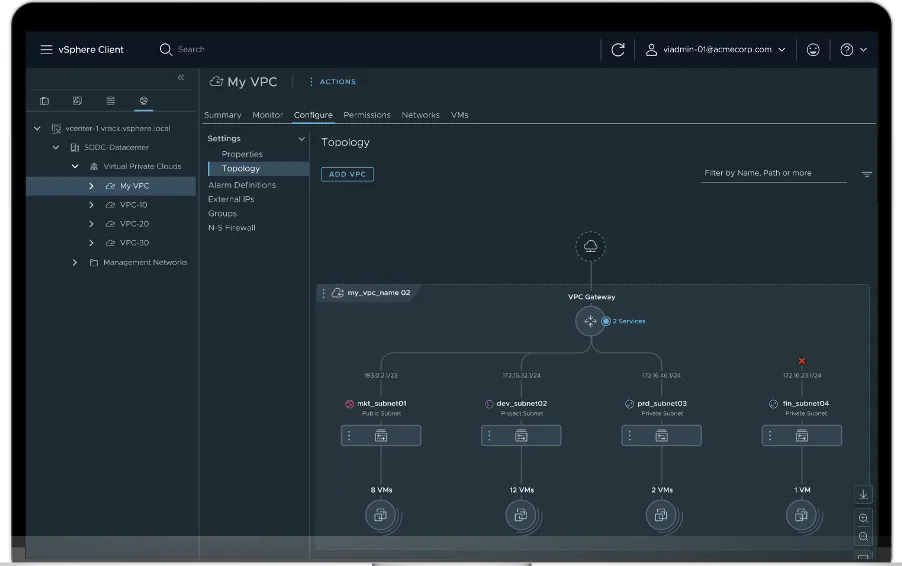Collapse the Virtual Private Clouds node

(75, 166)
